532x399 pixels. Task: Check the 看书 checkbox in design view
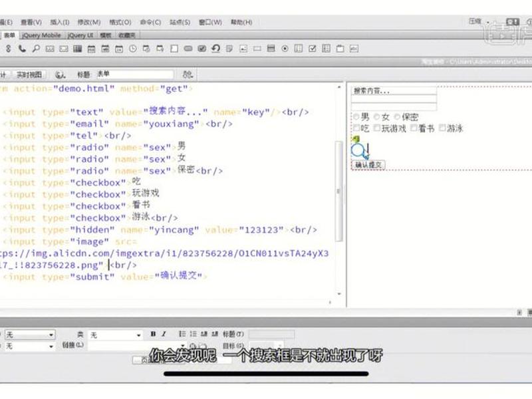(414, 128)
